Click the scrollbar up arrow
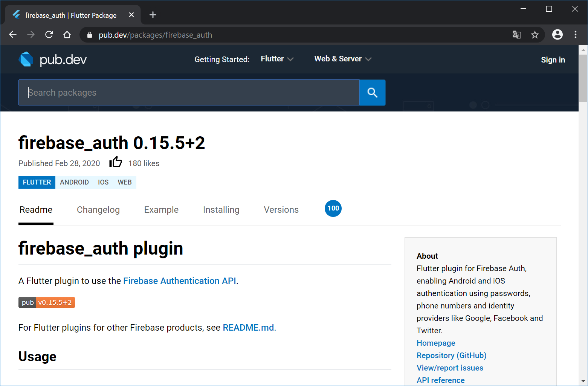This screenshot has width=588, height=386. pos(583,50)
